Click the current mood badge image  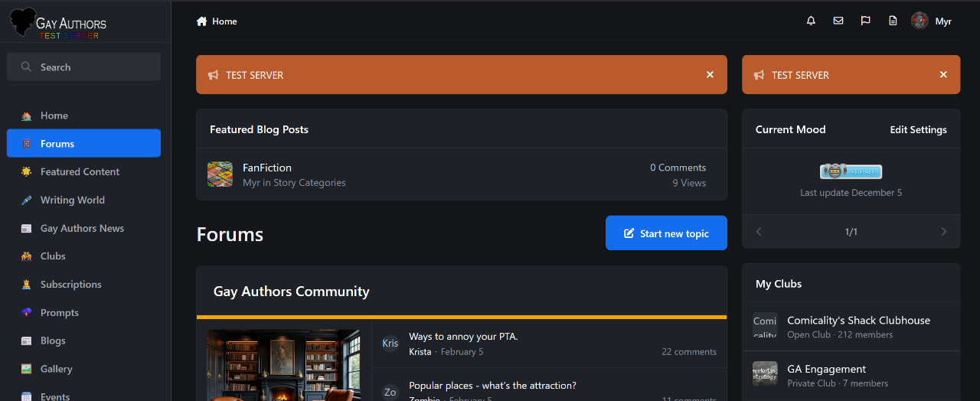851,171
